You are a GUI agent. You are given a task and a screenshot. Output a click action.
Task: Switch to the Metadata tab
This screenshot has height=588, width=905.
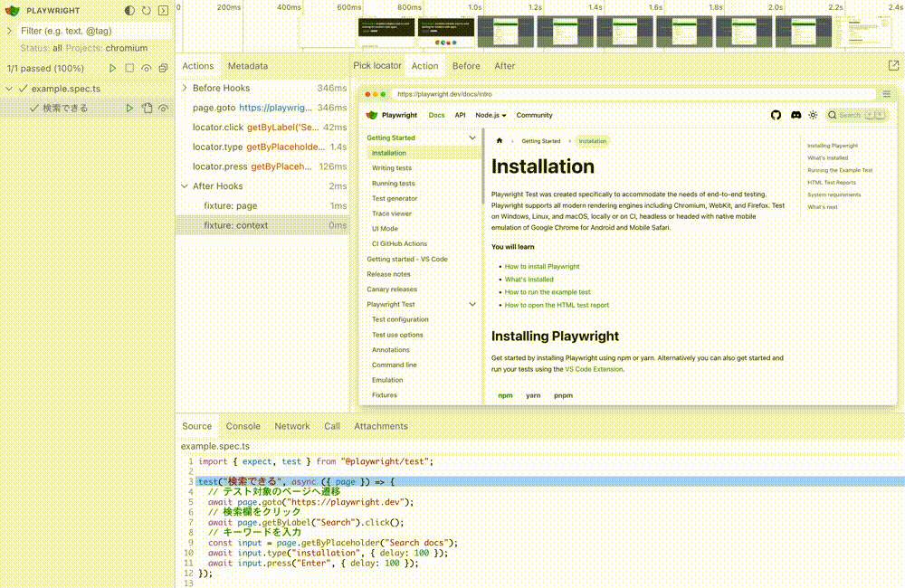coord(248,66)
